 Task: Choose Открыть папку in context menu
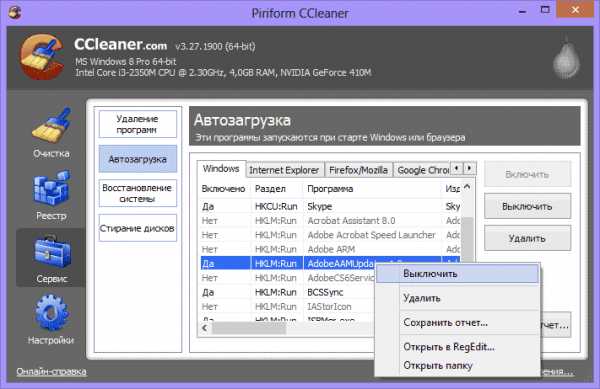click(x=458, y=366)
